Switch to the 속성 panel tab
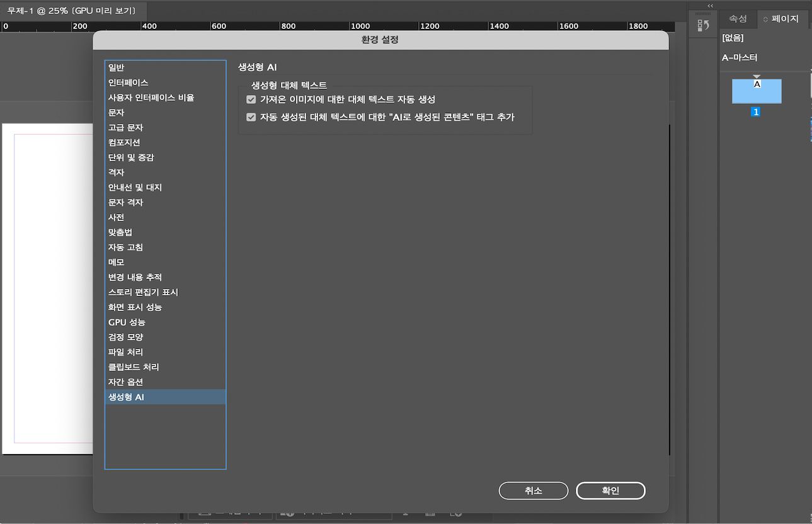812x524 pixels. tap(738, 19)
